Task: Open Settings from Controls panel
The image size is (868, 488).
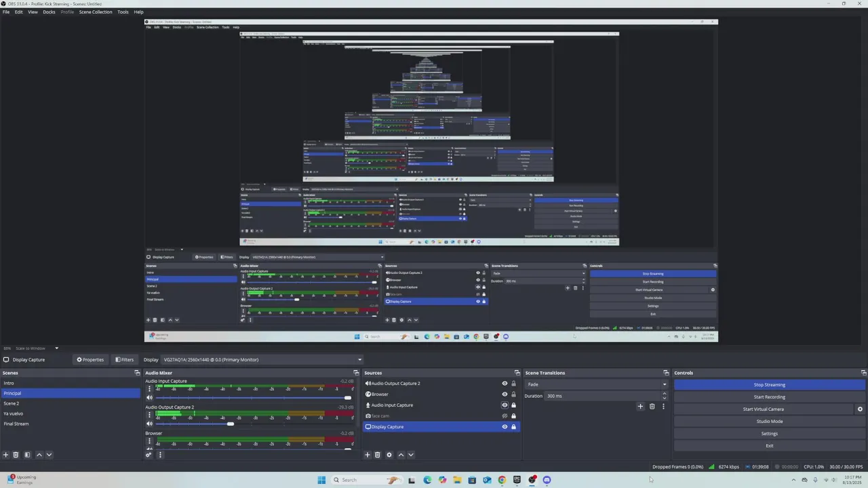Action: tap(769, 434)
